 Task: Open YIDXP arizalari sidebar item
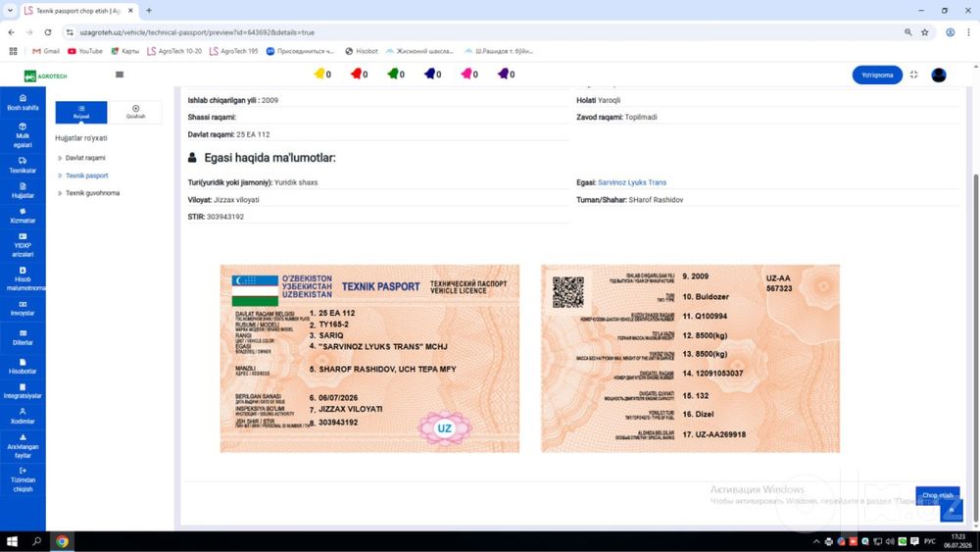pyautogui.click(x=23, y=245)
